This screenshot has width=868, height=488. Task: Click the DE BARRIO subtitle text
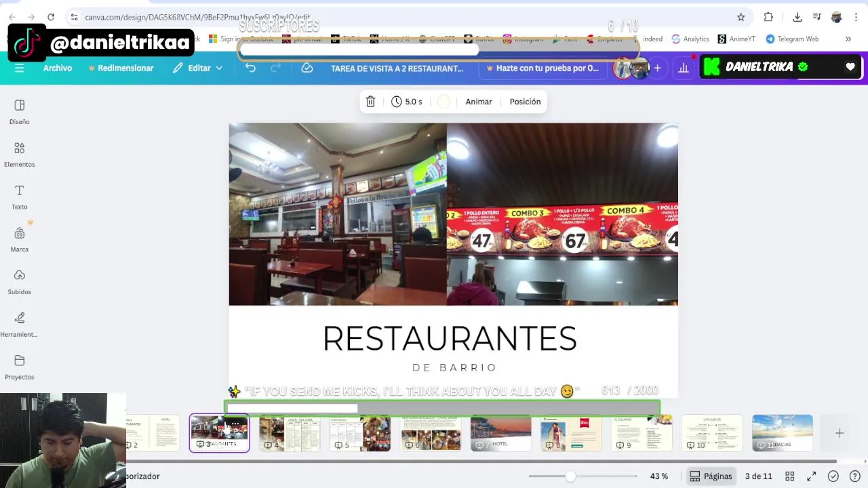click(x=455, y=367)
